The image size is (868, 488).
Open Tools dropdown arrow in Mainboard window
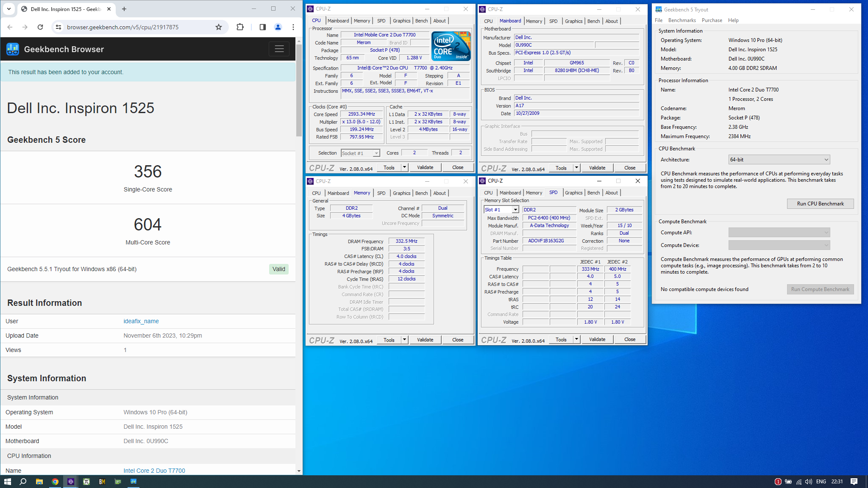pos(576,168)
